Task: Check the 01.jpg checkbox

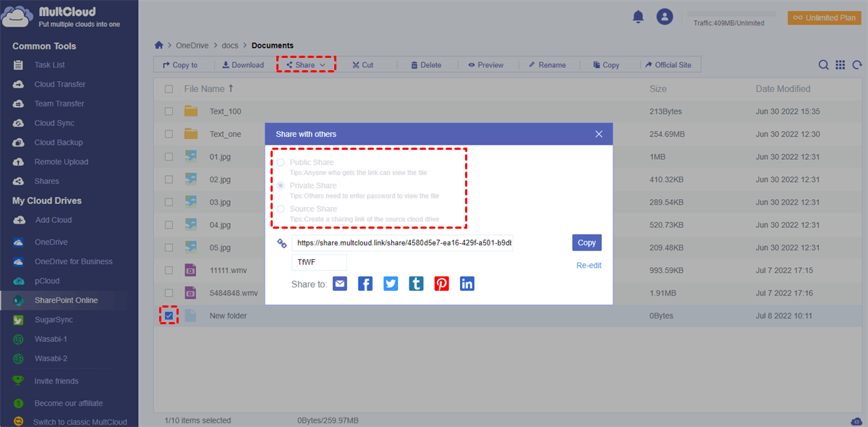Action: click(x=169, y=156)
